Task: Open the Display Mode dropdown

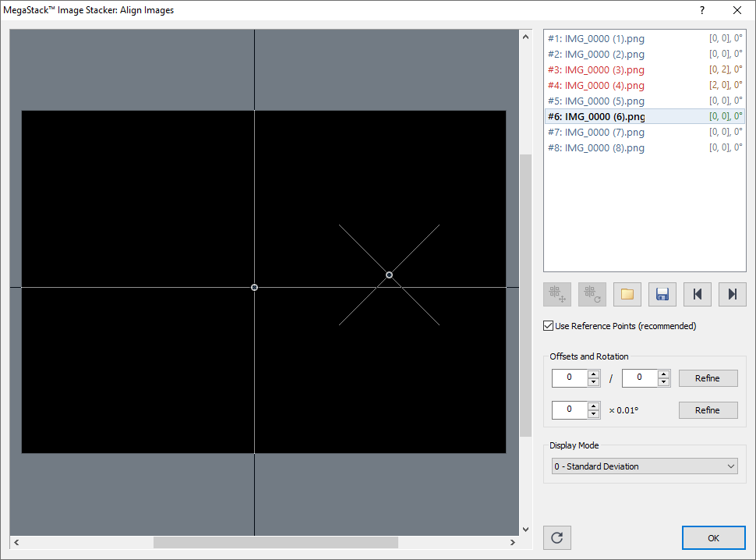Action: click(x=644, y=466)
